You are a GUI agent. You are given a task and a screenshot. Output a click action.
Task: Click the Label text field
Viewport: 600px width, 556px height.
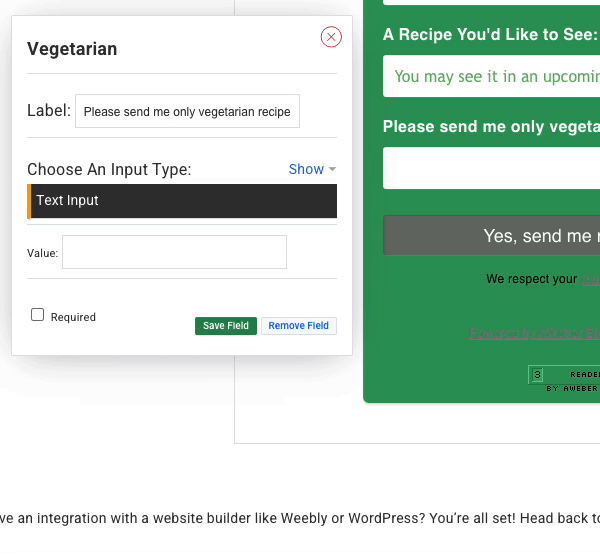187,112
